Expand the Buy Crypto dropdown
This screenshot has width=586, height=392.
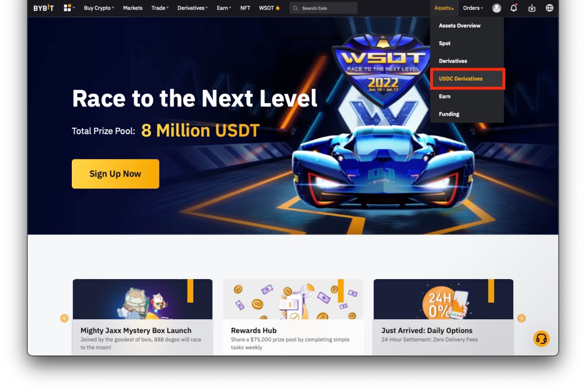click(99, 8)
